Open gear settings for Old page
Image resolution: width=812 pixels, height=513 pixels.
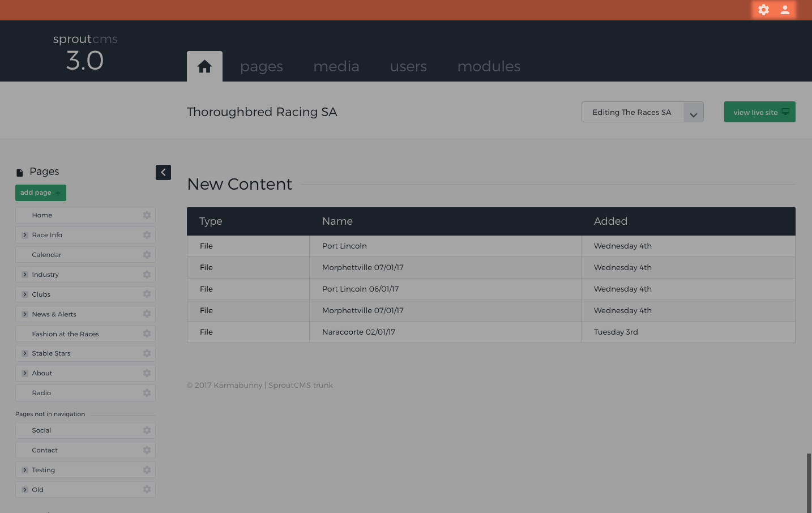(x=147, y=489)
